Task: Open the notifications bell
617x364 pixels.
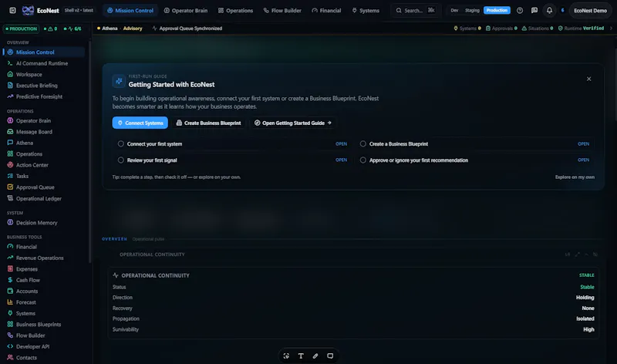Action: click(549, 11)
